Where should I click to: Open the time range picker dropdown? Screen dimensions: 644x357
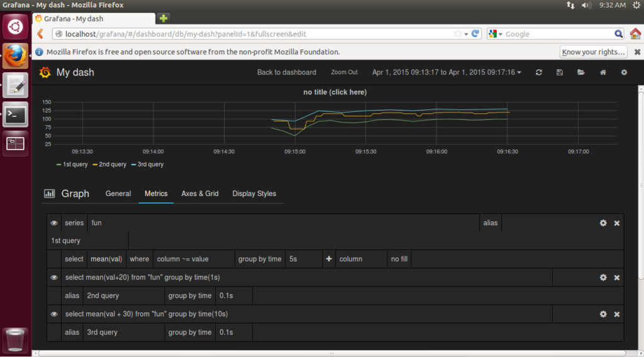[447, 72]
